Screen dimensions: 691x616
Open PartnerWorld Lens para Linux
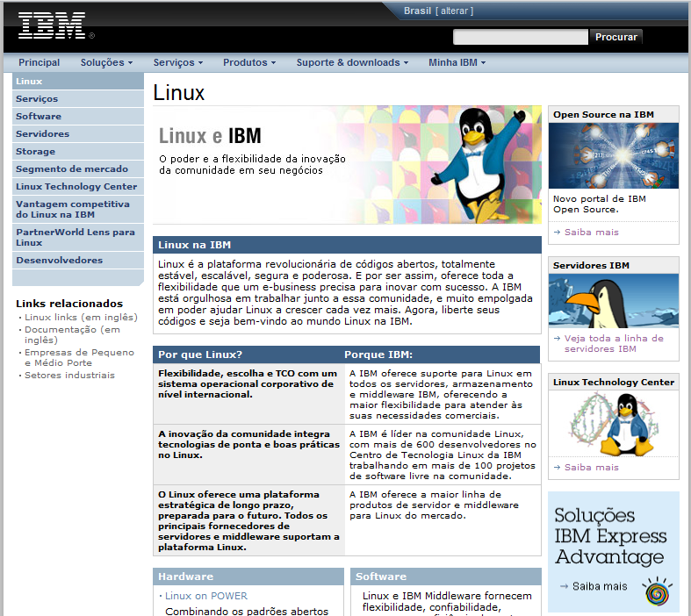tap(78, 237)
